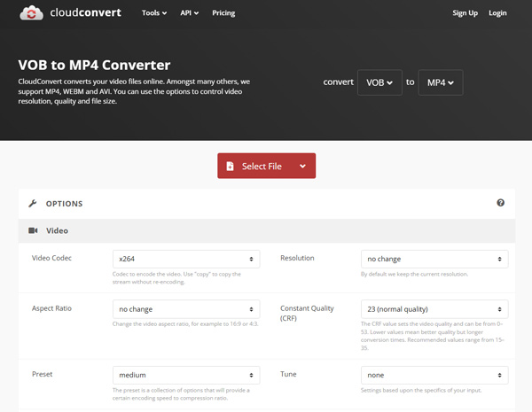Click the Select File button
Viewport: 532px width, 412px height.
pyautogui.click(x=266, y=166)
